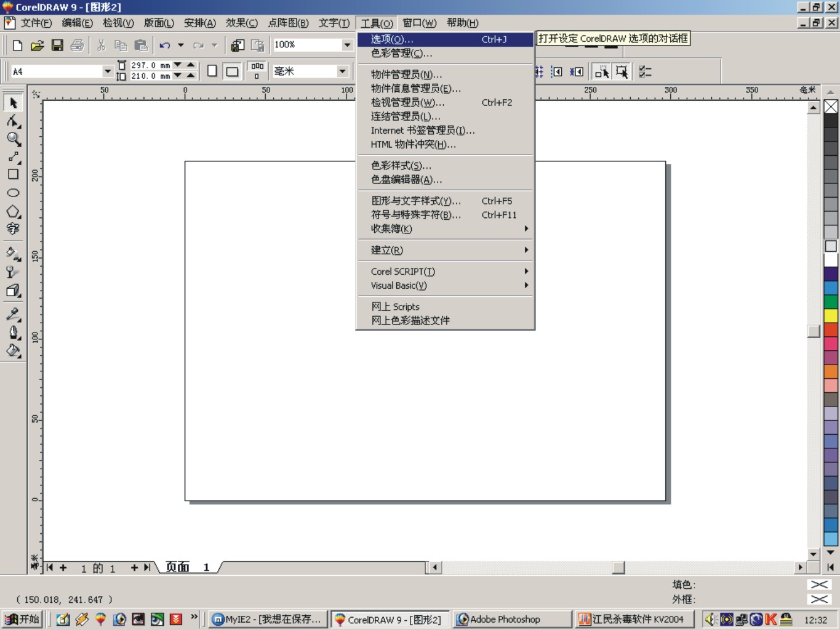
Task: Click the Paste clipboard icon
Action: coord(141,45)
